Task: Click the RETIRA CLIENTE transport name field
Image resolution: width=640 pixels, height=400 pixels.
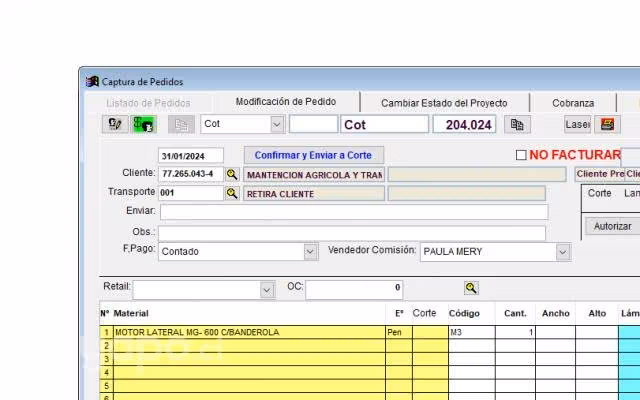Action: click(x=314, y=193)
